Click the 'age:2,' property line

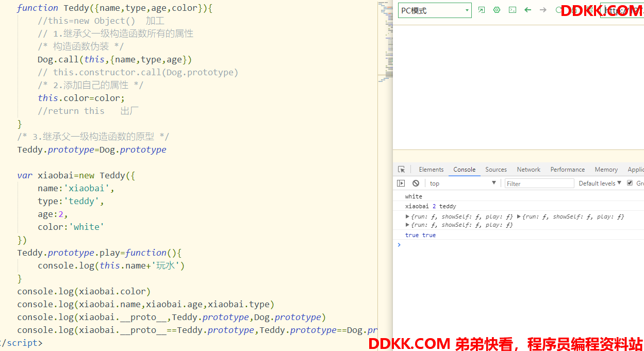[x=53, y=214]
